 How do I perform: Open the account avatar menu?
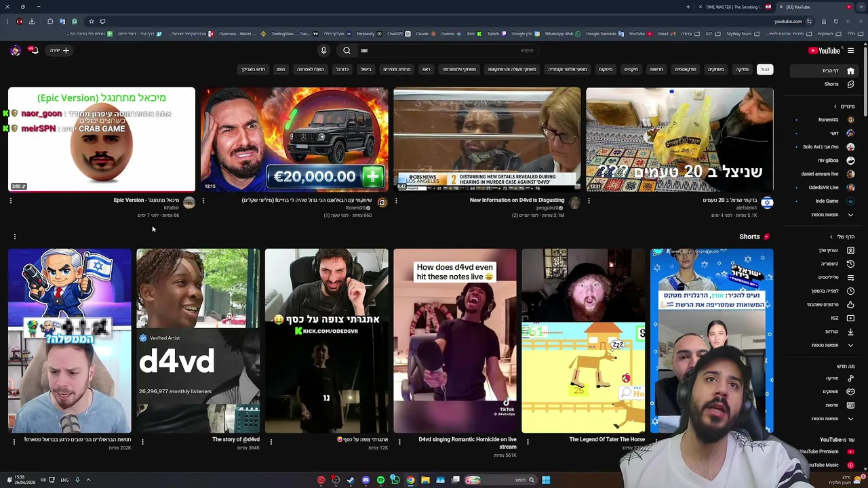click(x=15, y=50)
